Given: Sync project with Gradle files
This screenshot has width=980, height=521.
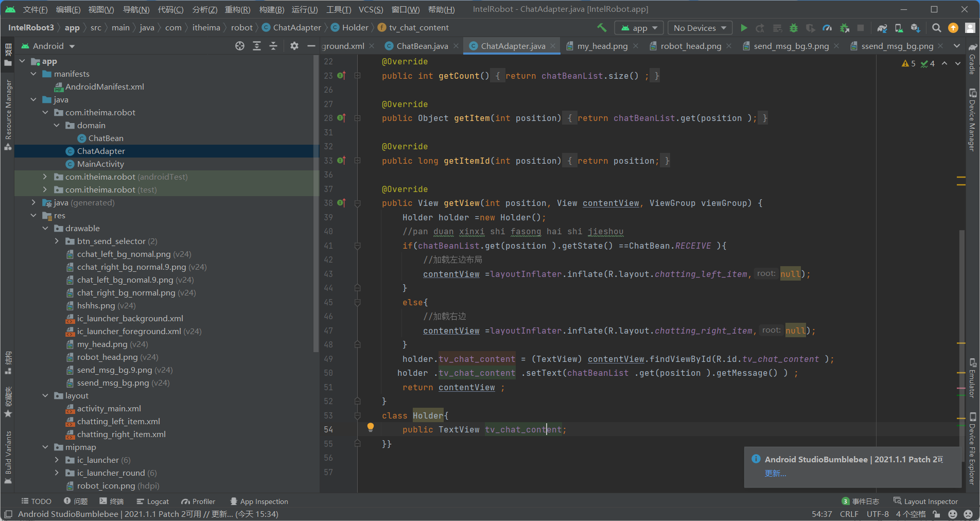Looking at the screenshot, I should coord(882,28).
